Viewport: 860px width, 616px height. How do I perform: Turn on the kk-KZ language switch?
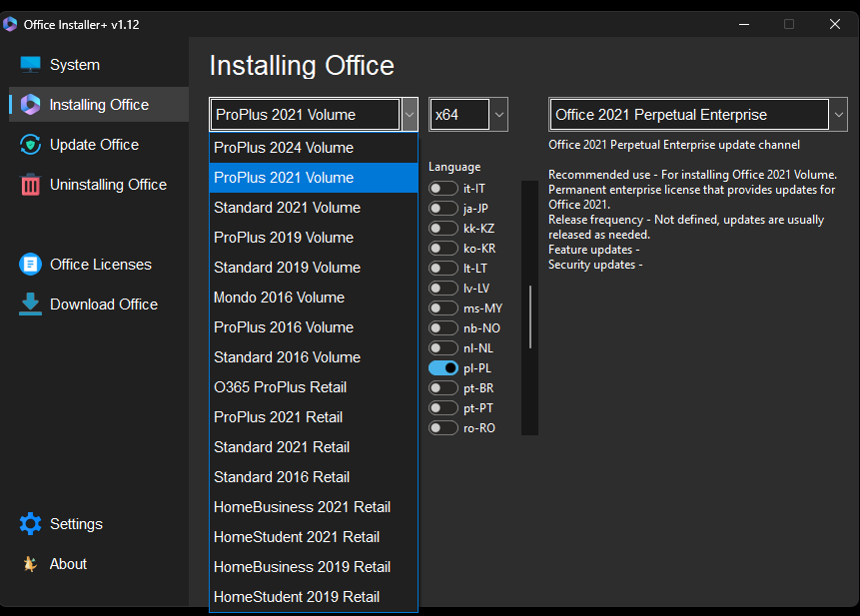443,229
